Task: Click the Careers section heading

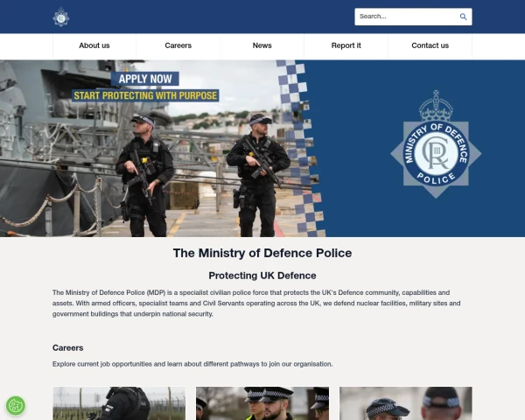Action: 68,348
